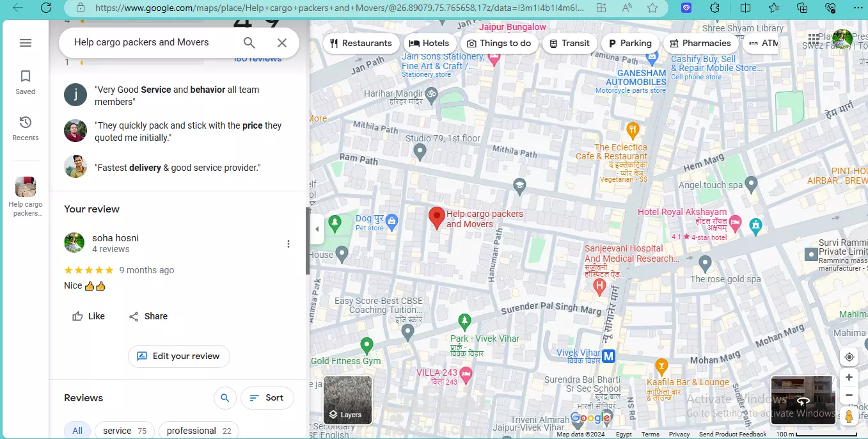Open the Google account profile picture
This screenshot has height=439, width=868.
pyautogui.click(x=842, y=39)
